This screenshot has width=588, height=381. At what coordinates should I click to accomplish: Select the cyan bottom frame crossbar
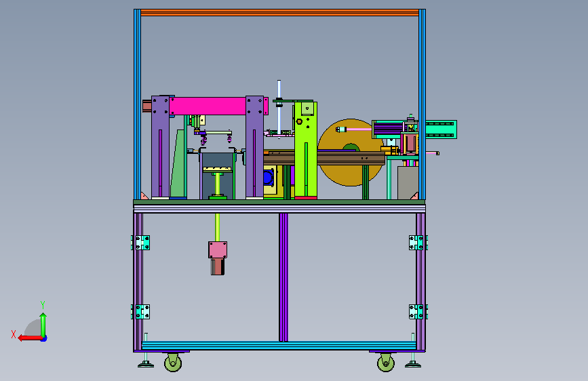278,345
